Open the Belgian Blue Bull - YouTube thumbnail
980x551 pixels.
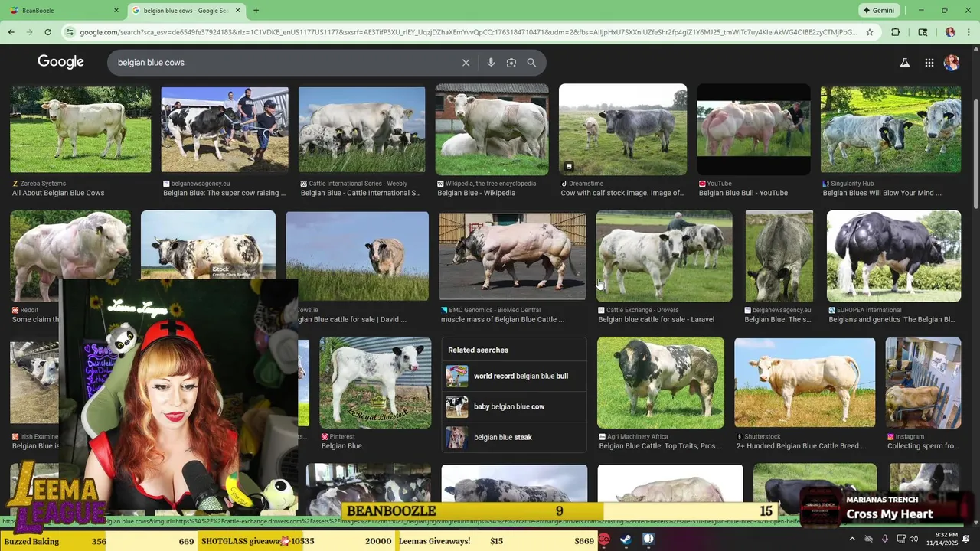(x=753, y=130)
